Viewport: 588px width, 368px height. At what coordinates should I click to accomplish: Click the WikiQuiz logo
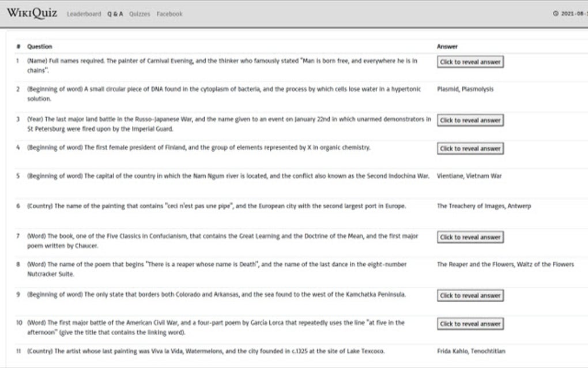click(x=32, y=13)
